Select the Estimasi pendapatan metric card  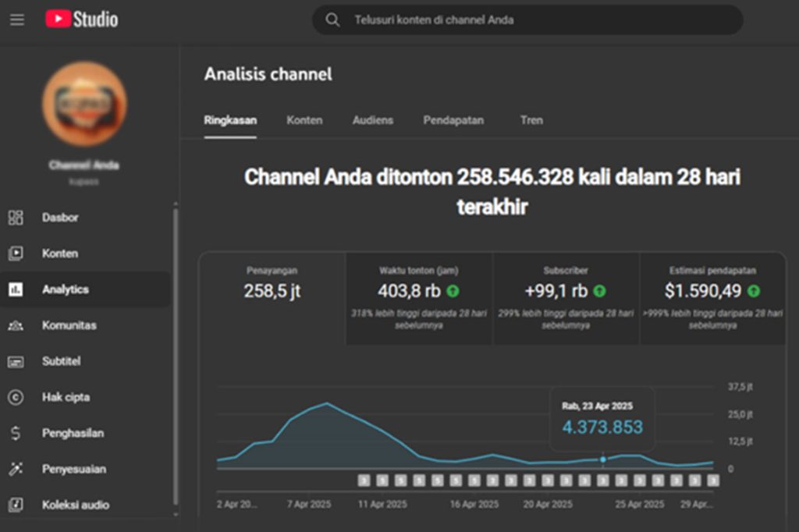(x=712, y=299)
